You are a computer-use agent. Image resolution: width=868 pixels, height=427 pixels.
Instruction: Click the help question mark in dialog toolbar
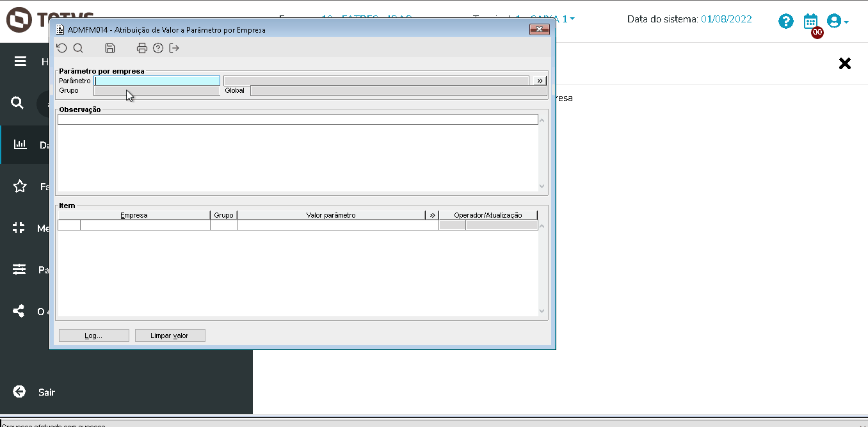click(x=158, y=48)
